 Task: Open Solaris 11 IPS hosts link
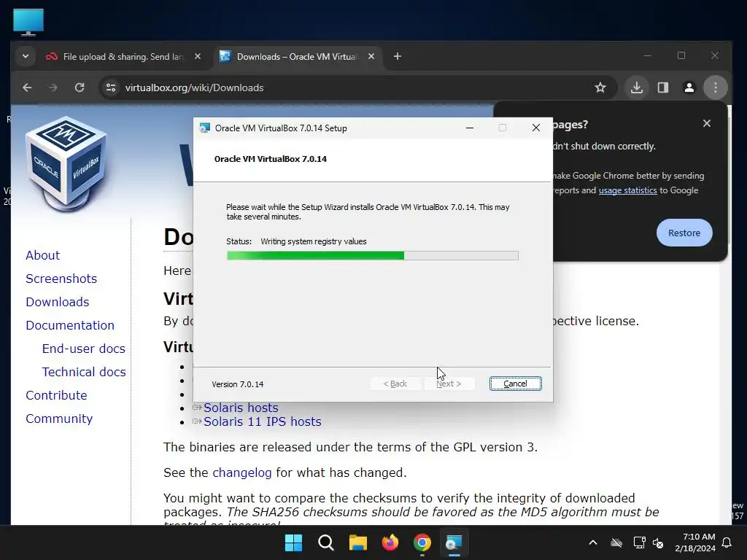263,422
